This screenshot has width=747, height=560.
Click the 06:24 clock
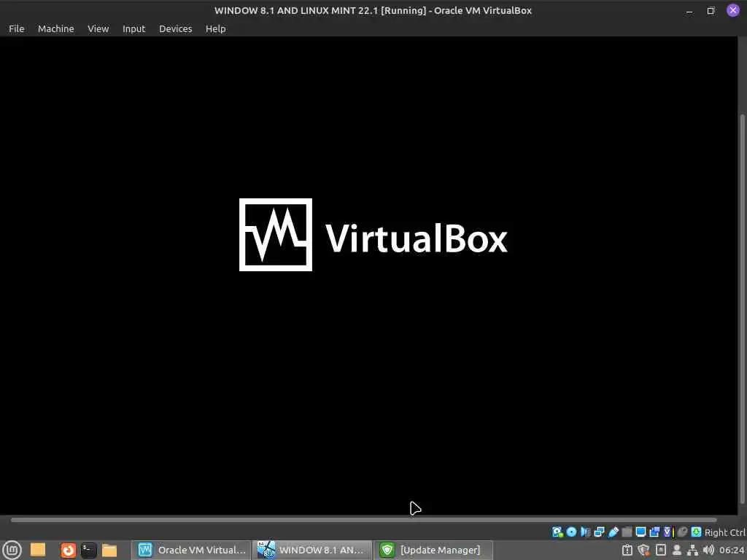coord(732,550)
